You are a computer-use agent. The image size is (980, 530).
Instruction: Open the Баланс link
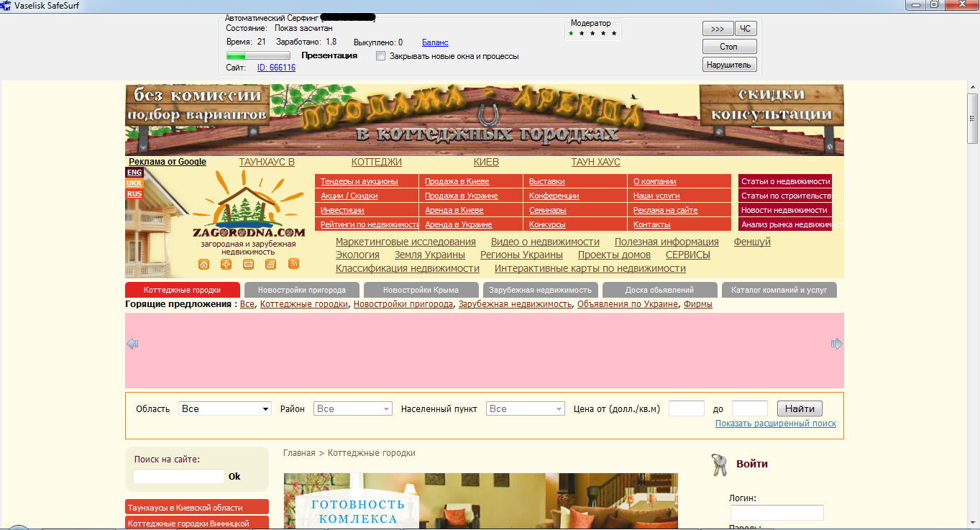pos(435,42)
